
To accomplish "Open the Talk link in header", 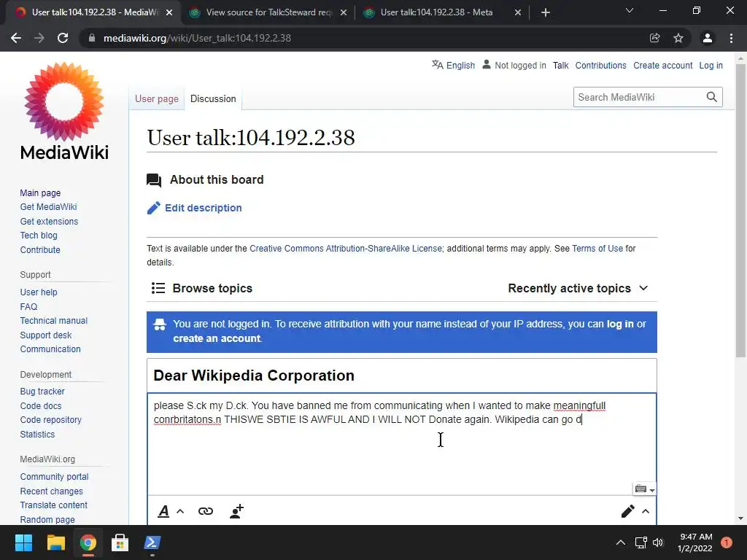I will click(x=561, y=65).
